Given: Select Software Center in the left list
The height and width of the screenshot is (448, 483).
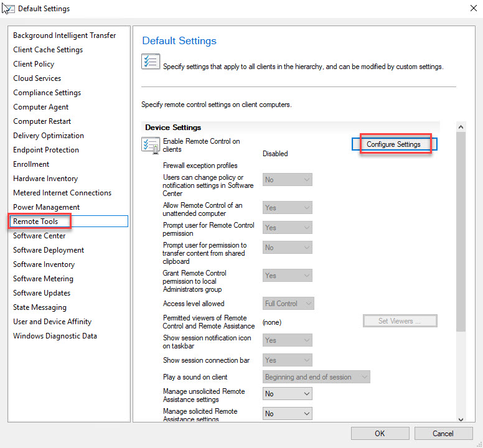Looking at the screenshot, I should (39, 236).
